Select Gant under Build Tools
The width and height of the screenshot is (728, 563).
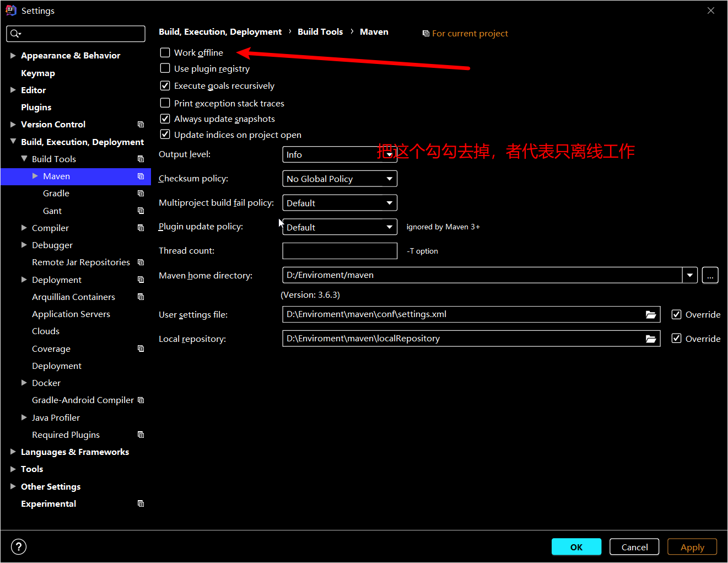[x=52, y=211]
